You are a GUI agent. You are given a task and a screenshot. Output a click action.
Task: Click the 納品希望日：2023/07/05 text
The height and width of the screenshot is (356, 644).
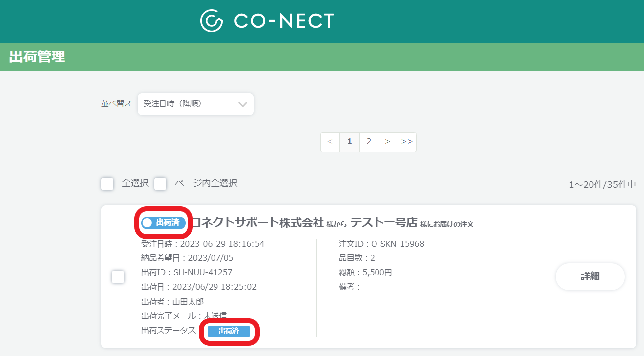[187, 258]
